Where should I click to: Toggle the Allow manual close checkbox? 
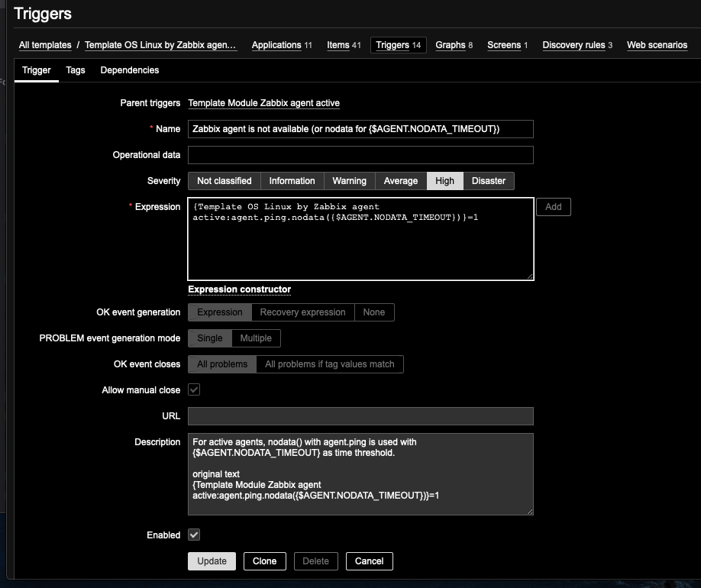194,390
